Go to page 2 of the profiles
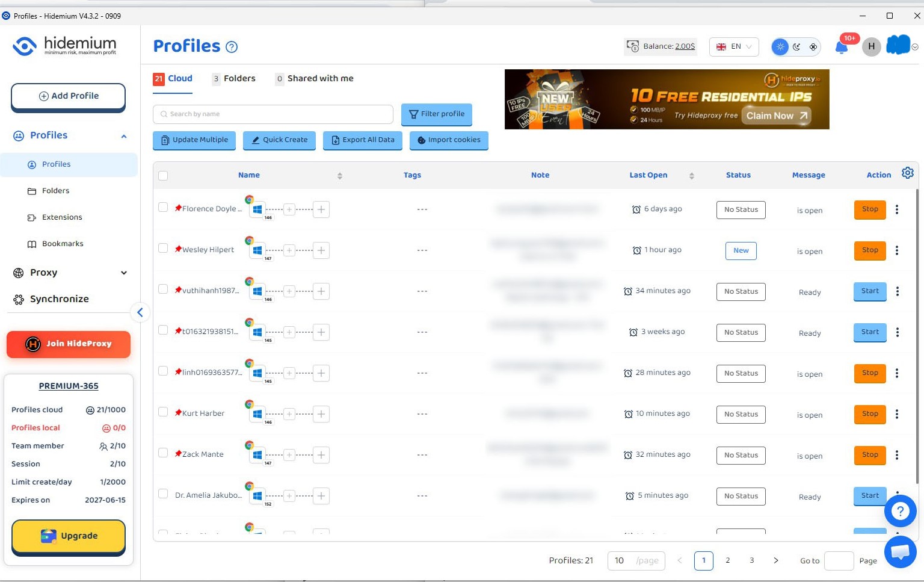Screen dimensions: 924x582 [x=728, y=560]
